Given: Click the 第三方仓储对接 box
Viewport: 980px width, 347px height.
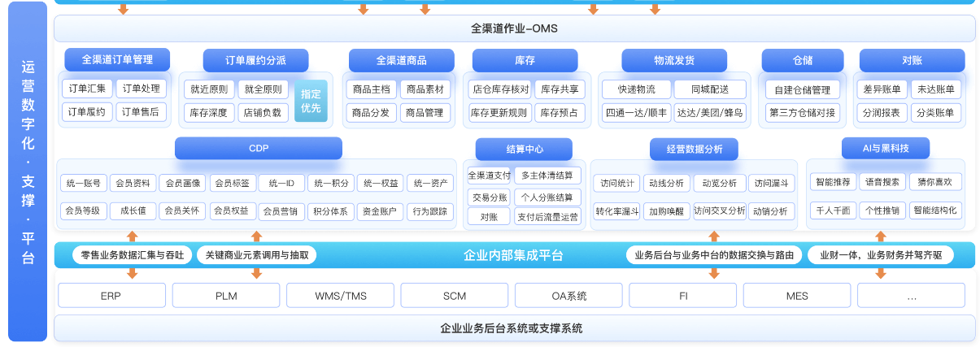Looking at the screenshot, I should 802,113.
